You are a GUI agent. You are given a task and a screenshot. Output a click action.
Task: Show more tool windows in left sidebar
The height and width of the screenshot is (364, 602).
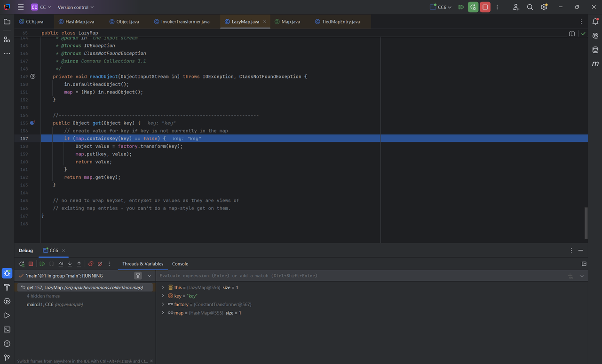coord(7,54)
